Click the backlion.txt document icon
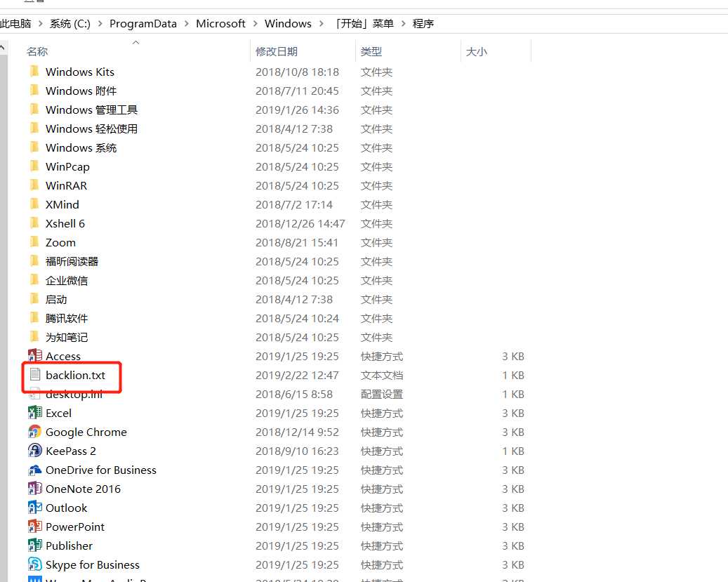 pyautogui.click(x=35, y=375)
